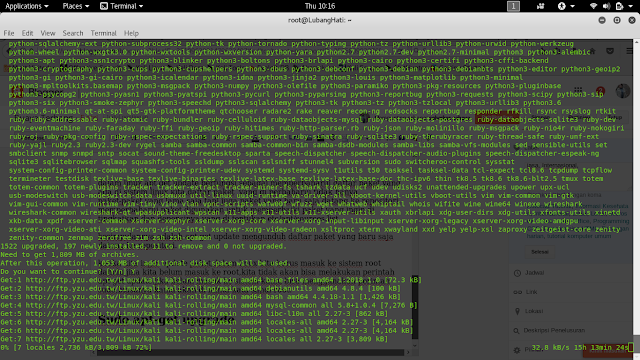Click package name 'samba-vfs-modules'
This screenshot has height=360, width=640.
[475, 145]
